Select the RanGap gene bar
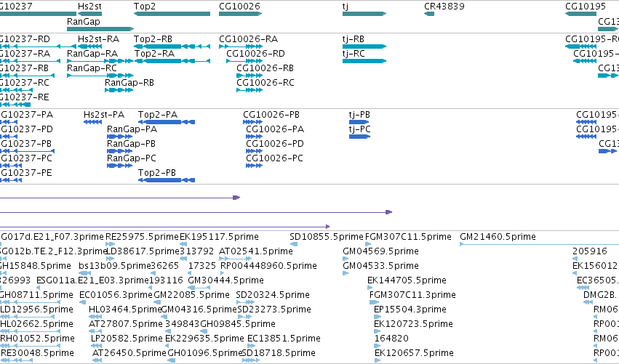Image resolution: width=619 pixels, height=364 pixels. [x=100, y=29]
